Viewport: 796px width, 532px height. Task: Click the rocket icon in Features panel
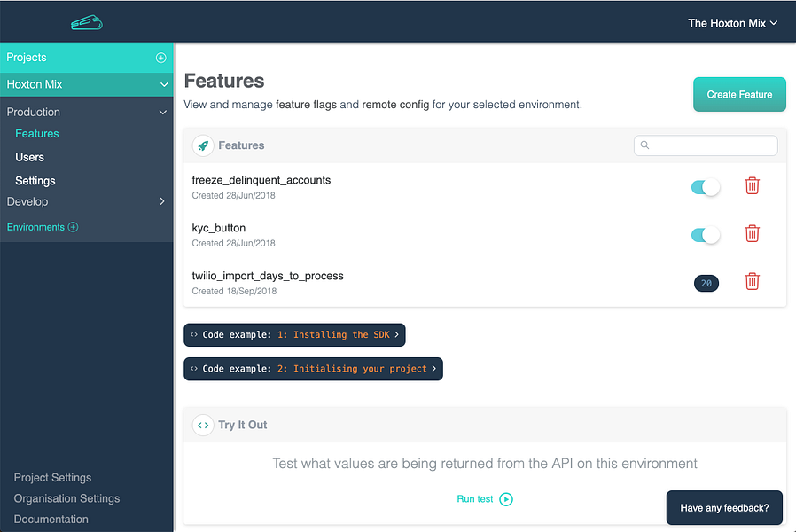(203, 145)
